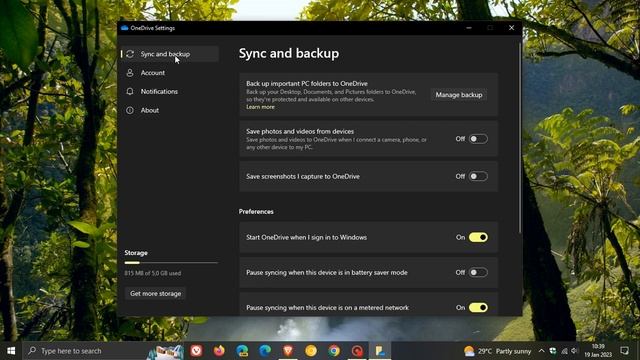Click the Get more storage button
Viewport: 640px width, 360px height.
click(155, 293)
